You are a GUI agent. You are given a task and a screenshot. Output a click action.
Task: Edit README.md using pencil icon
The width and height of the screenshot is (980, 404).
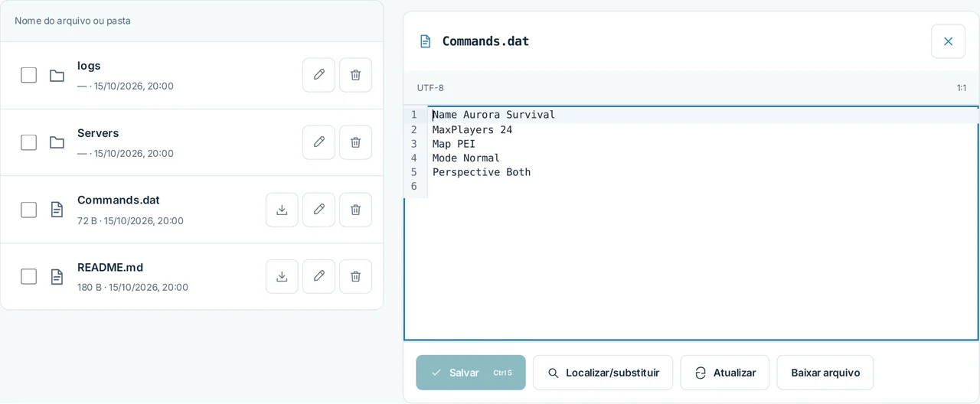318,276
